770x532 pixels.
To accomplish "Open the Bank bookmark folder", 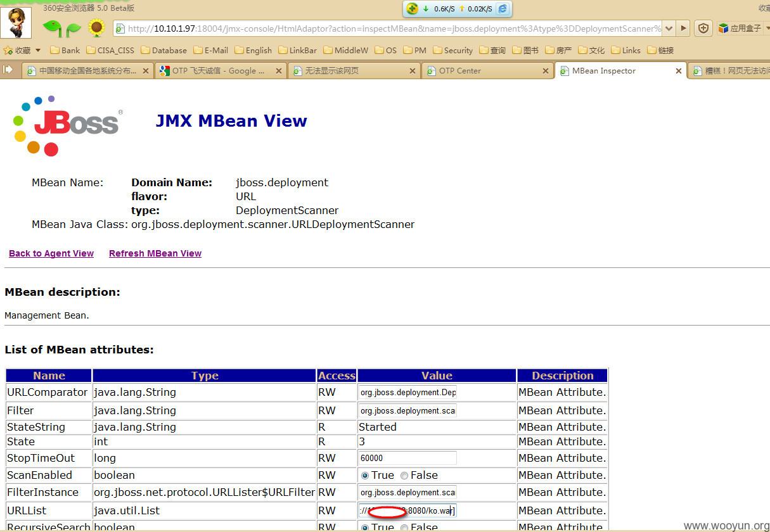I will coord(65,50).
